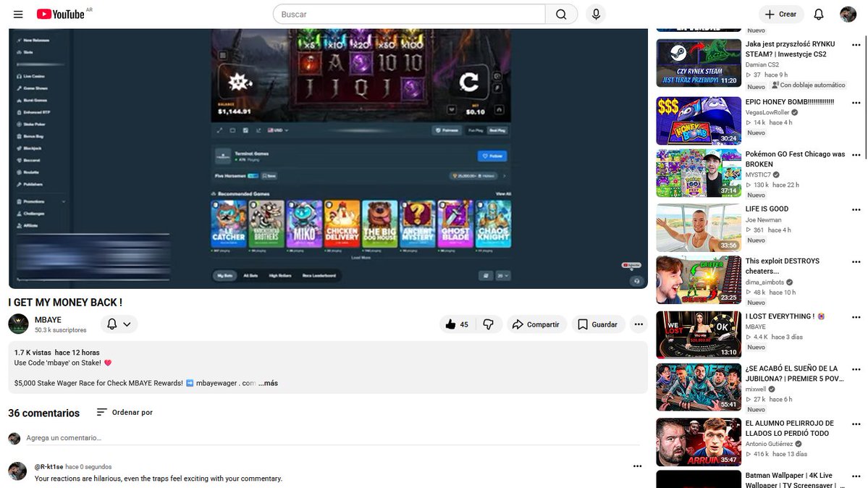Image resolution: width=868 pixels, height=488 pixels.
Task: Click the @R-kt1se comment avatar
Action: tap(17, 471)
